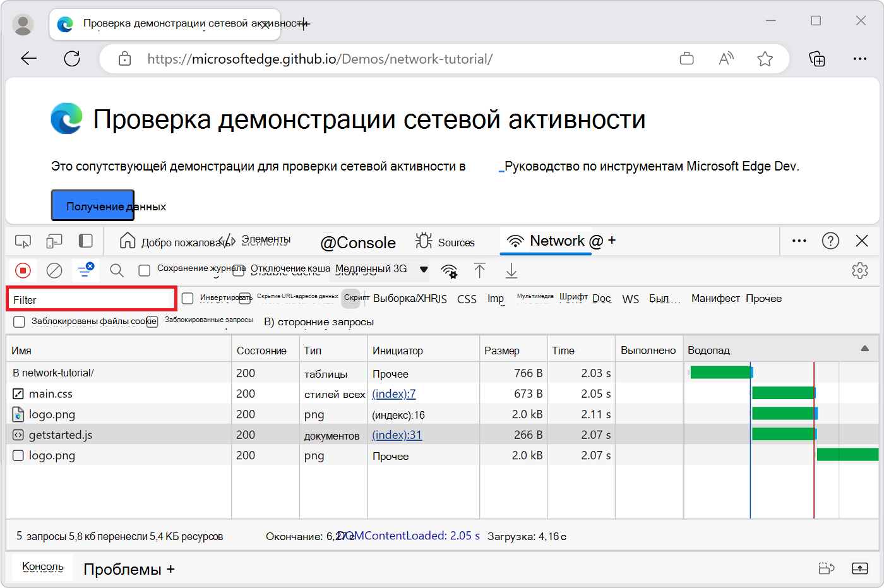Image resolution: width=884 pixels, height=588 pixels.
Task: Clear the network requests list
Action: pyautogui.click(x=54, y=270)
